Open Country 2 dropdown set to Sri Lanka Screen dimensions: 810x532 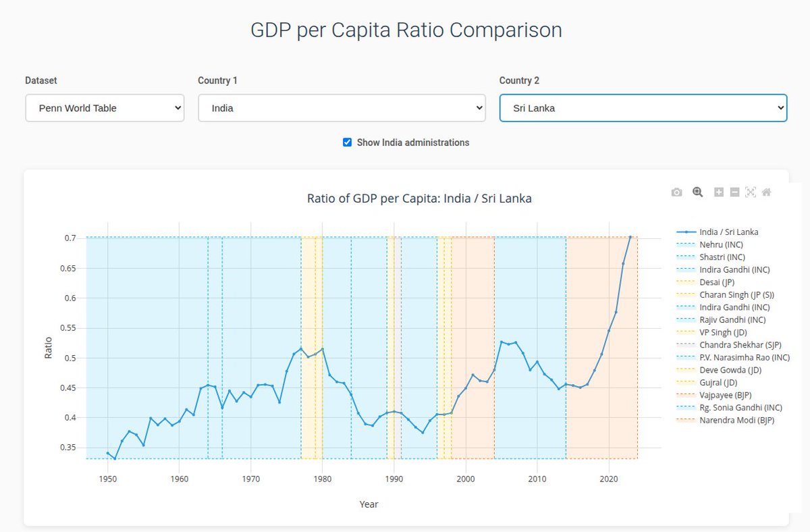pos(643,108)
